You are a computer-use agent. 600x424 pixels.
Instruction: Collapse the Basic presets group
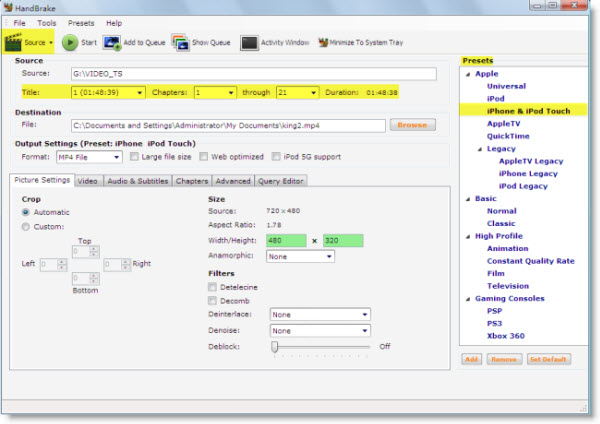pyautogui.click(x=468, y=199)
